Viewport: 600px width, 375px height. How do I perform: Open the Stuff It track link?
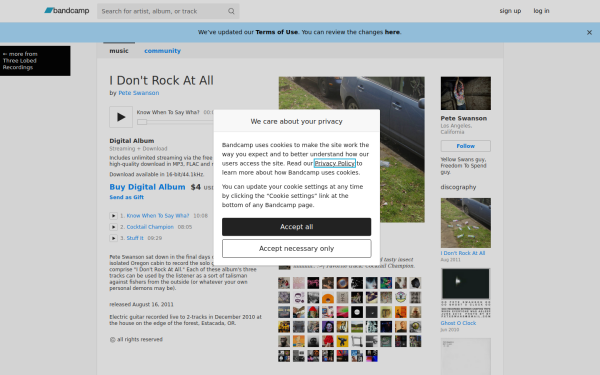tap(135, 238)
